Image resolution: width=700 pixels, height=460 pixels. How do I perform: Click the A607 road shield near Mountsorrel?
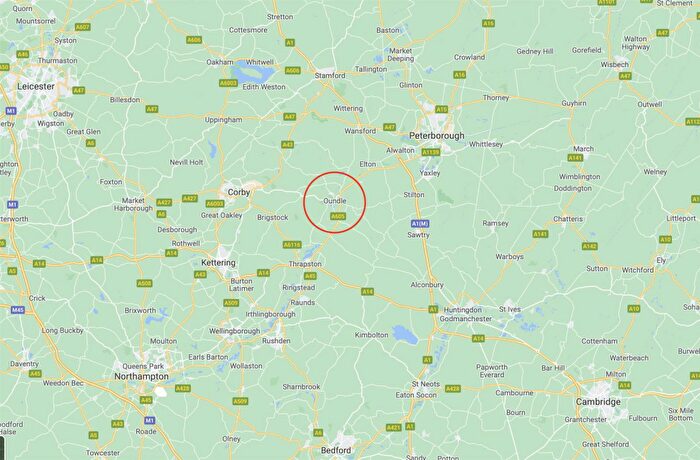[83, 27]
